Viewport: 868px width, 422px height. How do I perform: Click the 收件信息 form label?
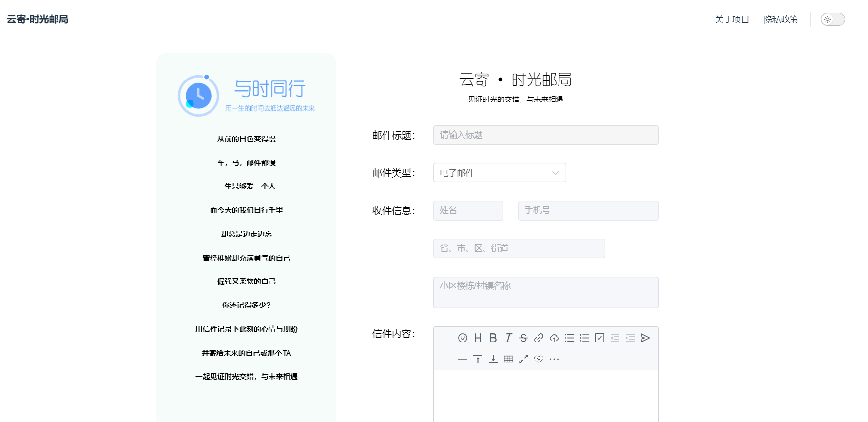click(394, 211)
